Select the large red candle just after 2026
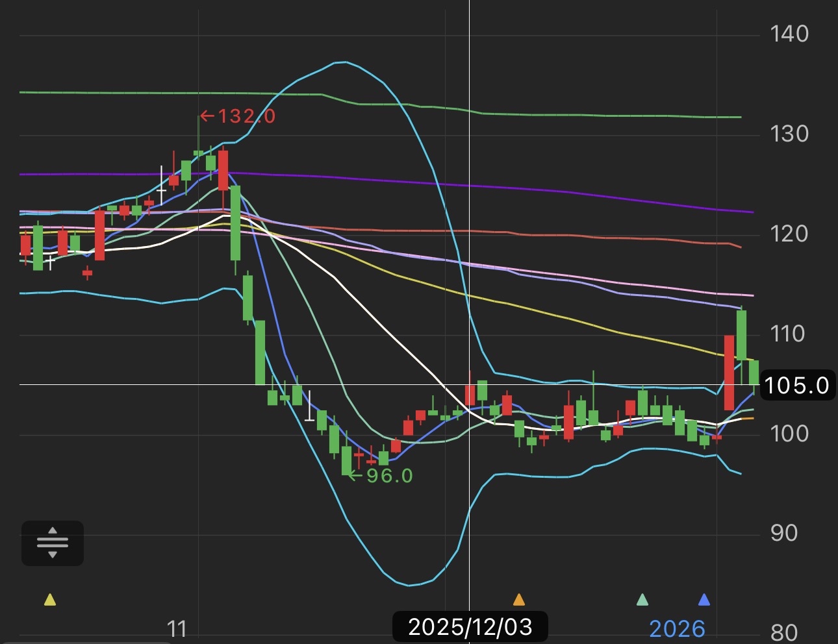 [x=730, y=373]
